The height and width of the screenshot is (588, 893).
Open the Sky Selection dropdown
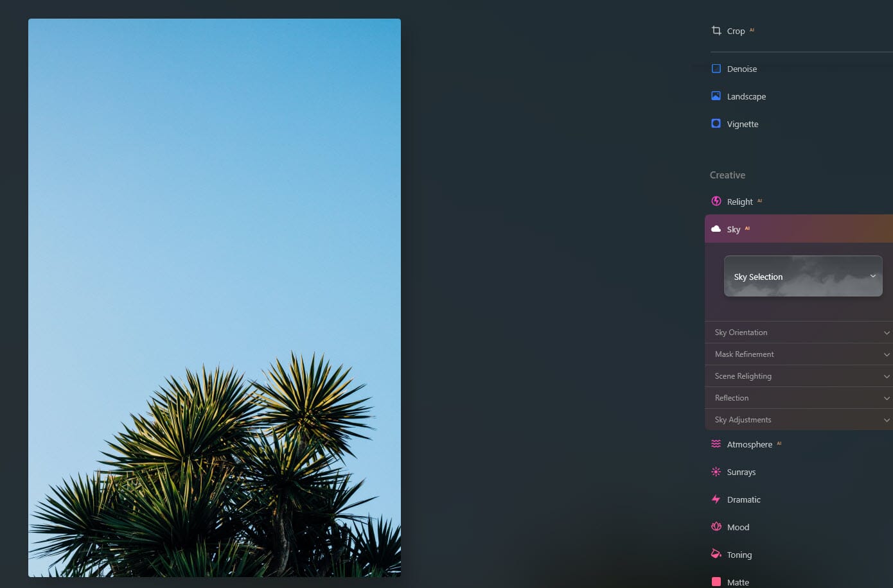[x=803, y=276]
